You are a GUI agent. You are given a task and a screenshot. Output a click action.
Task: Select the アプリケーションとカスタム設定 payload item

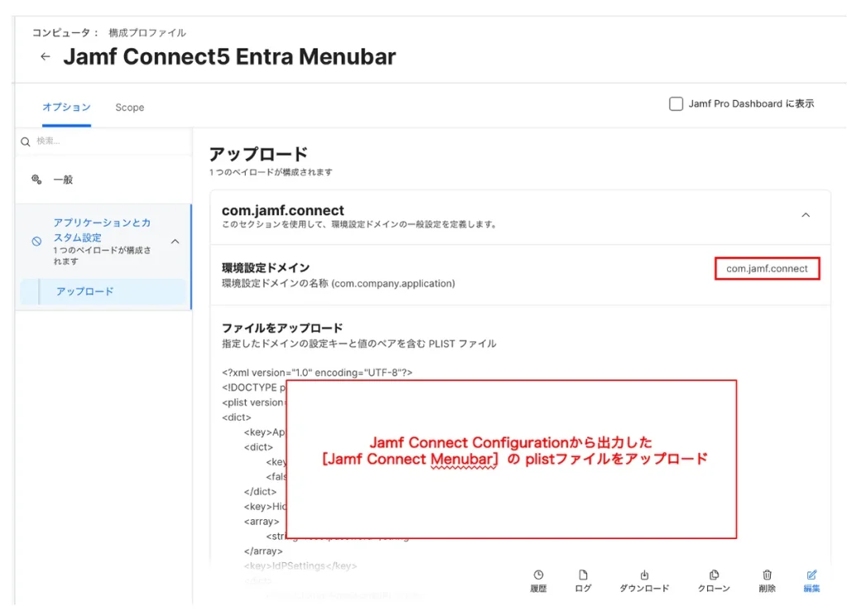(101, 231)
